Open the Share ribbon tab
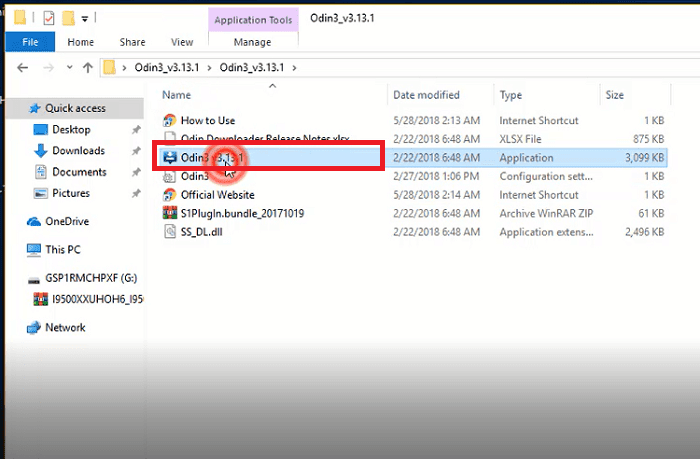 pos(132,42)
